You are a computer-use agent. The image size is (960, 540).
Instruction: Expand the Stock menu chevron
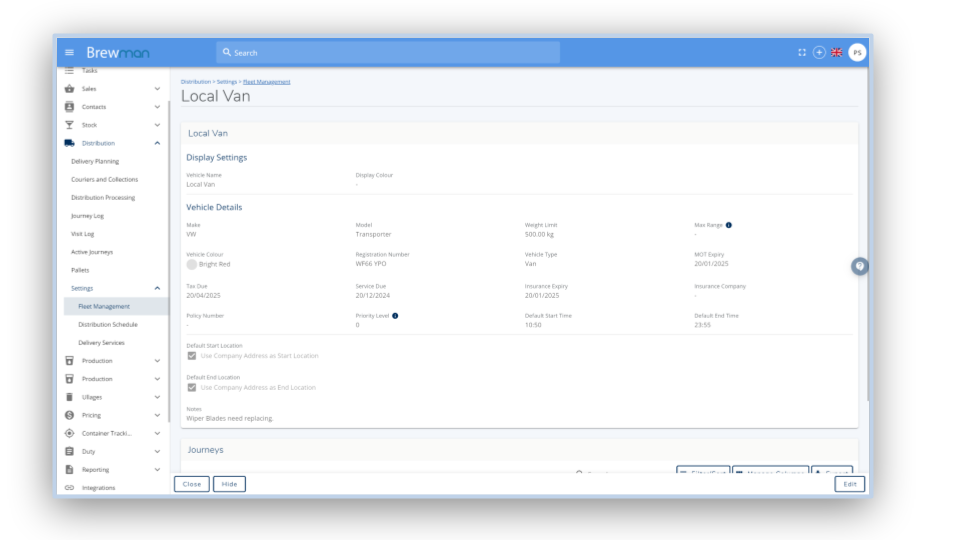tap(157, 125)
